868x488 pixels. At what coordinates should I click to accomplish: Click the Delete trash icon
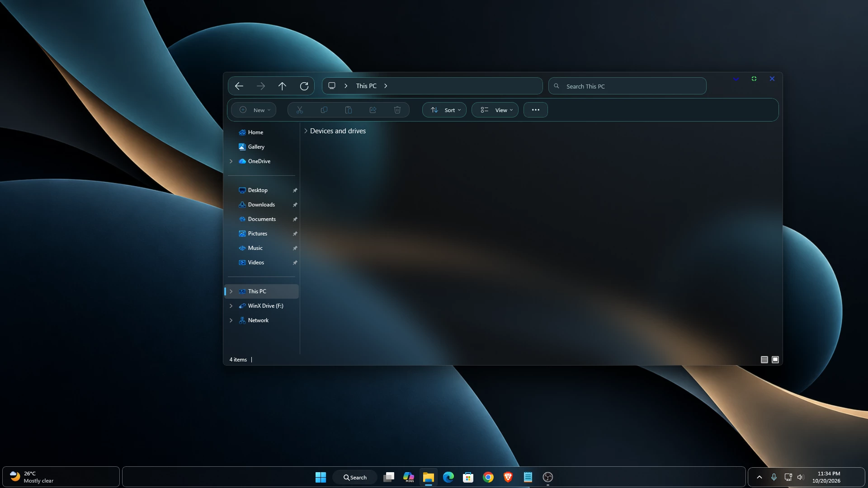[397, 110]
